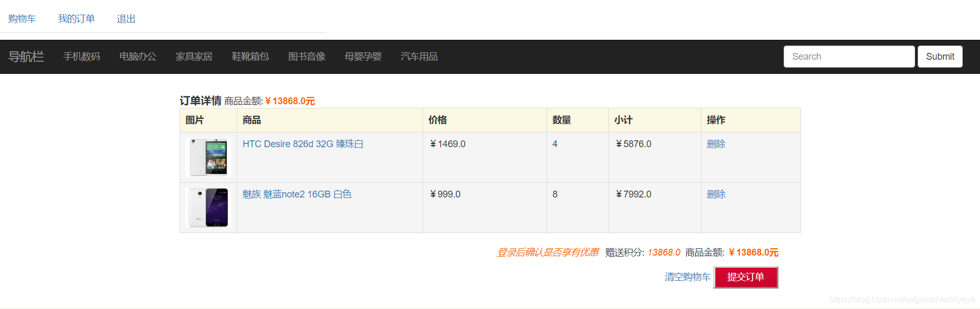
Task: Click the 登录后确认是否享有优惠 notice
Action: (x=548, y=252)
